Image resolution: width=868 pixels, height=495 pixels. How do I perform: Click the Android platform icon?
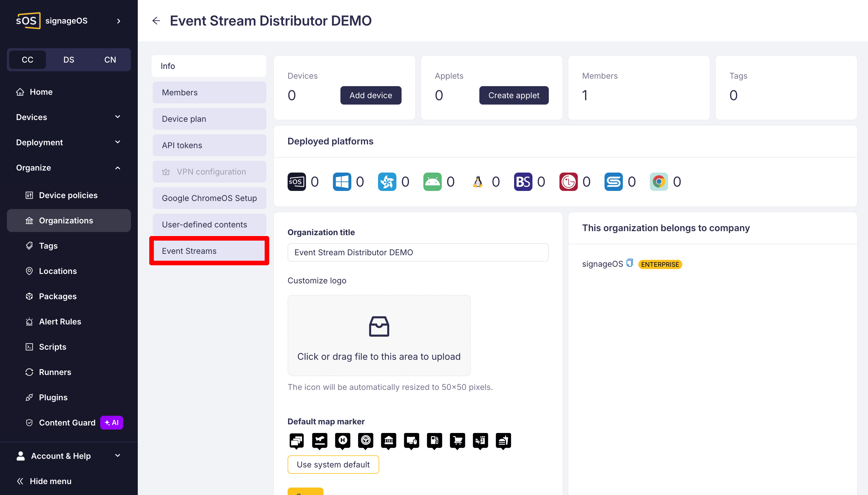point(432,181)
